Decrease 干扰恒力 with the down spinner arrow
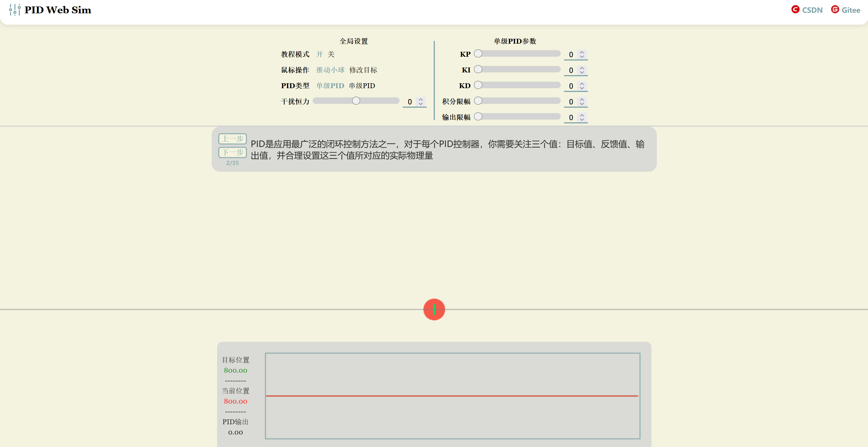Viewport: 868px width, 447px height. 420,104
